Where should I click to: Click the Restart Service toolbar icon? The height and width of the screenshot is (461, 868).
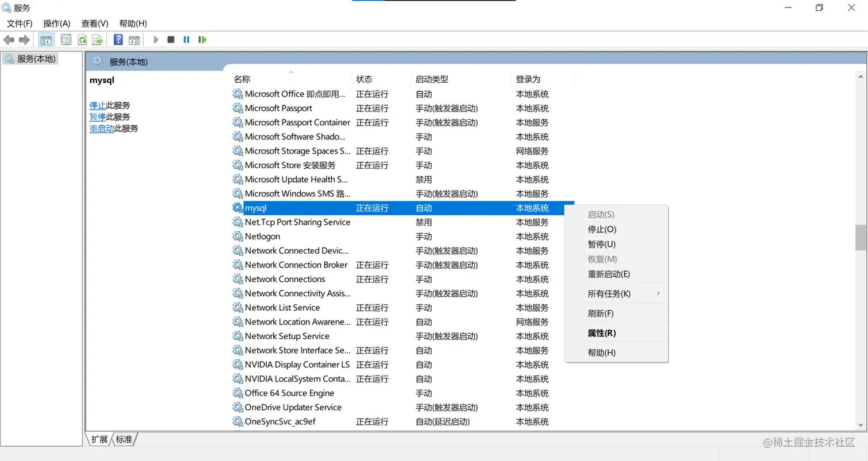pos(202,40)
